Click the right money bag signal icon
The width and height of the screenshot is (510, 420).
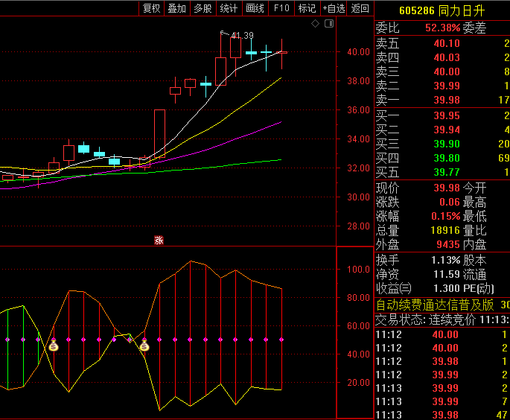point(144,346)
